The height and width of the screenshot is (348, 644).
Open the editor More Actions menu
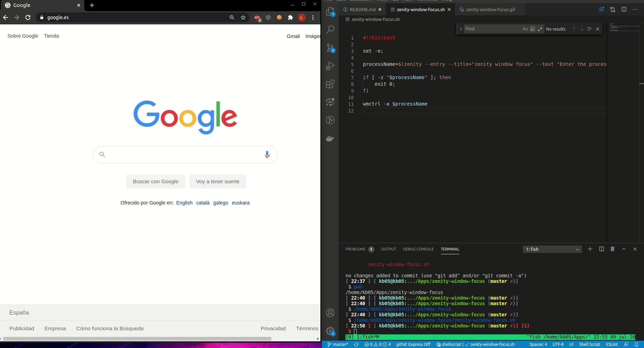(635, 9)
